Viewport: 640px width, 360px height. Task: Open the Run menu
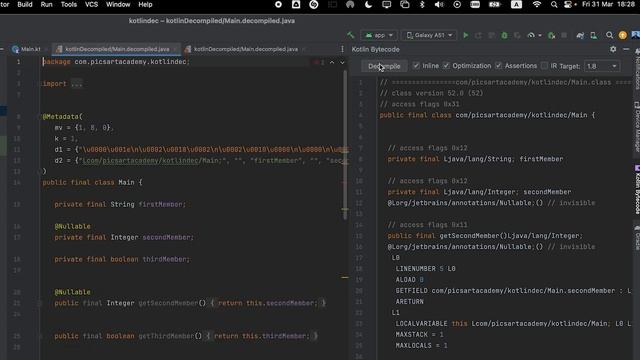(x=47, y=4)
